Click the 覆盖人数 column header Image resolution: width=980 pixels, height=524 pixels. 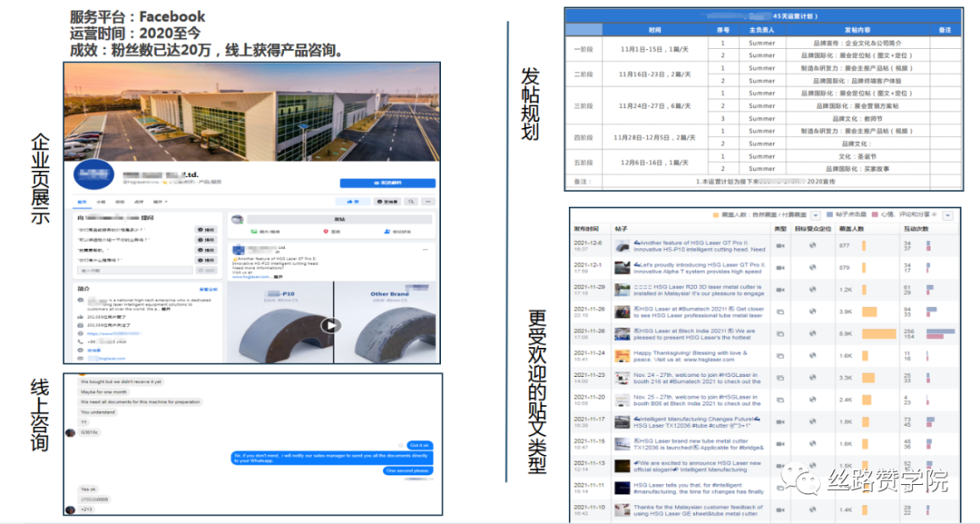tap(850, 229)
